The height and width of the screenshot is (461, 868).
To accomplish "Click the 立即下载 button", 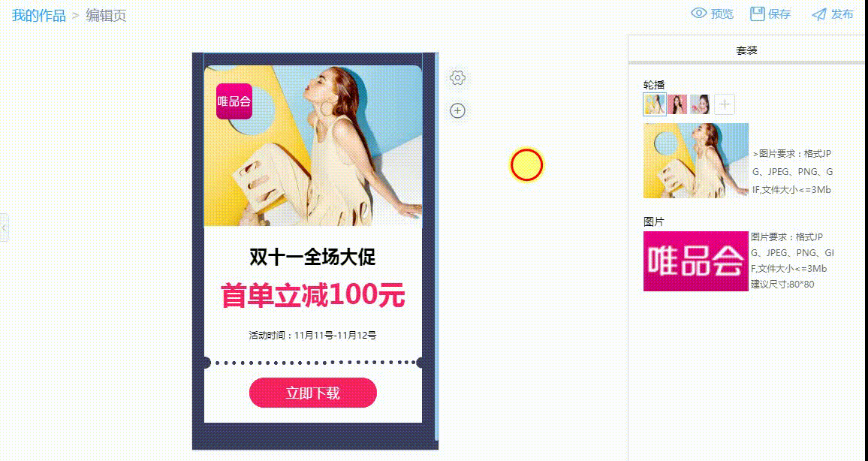I will coord(313,393).
